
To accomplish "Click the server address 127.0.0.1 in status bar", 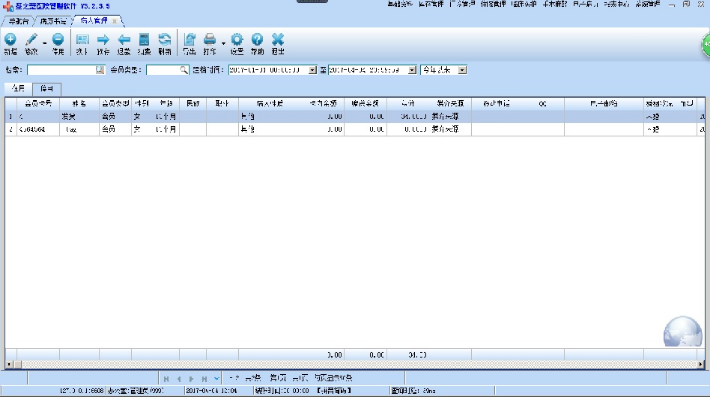I will [82, 390].
